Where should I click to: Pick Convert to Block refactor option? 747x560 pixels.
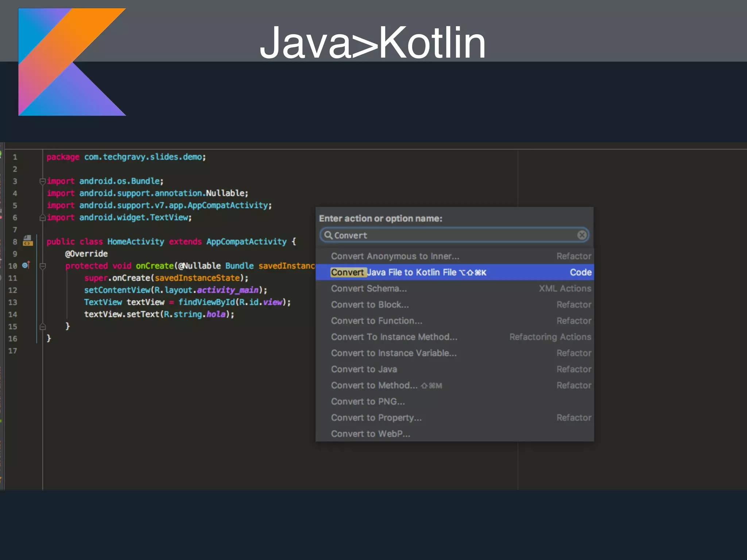tap(370, 304)
